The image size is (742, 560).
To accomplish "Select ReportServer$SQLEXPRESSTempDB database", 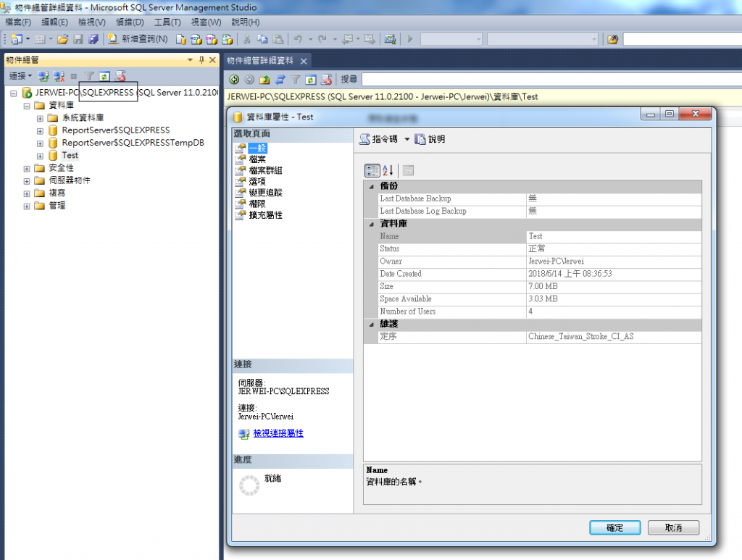I will (x=133, y=143).
